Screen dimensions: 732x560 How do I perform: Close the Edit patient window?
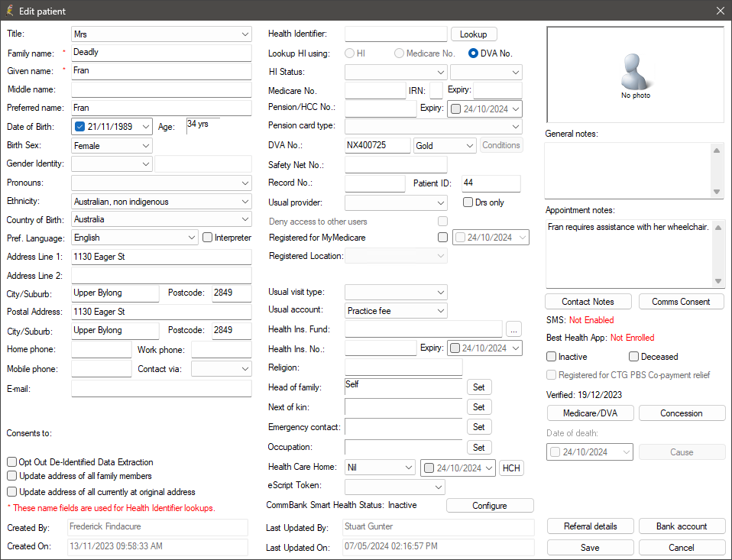pyautogui.click(x=721, y=11)
